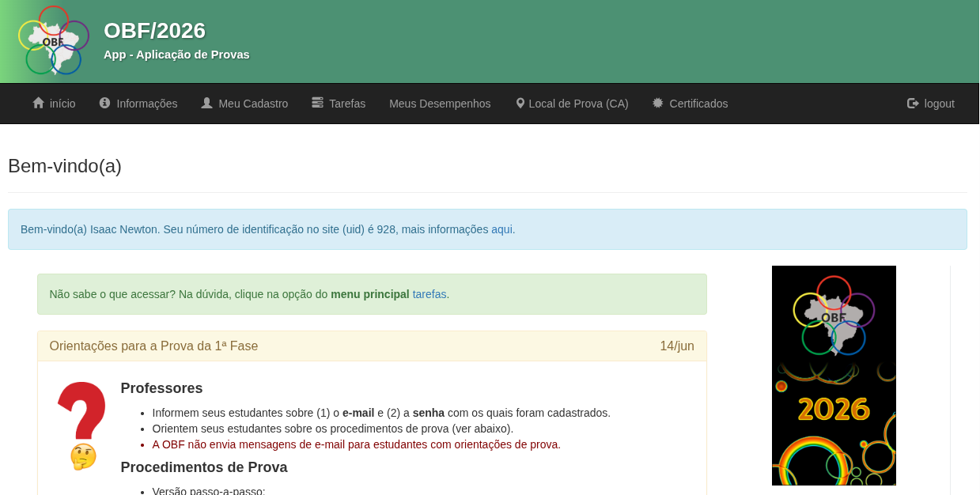Viewport: 980px width, 495px height.
Task: Click the certificate icon beside Certificados
Action: pos(658,103)
